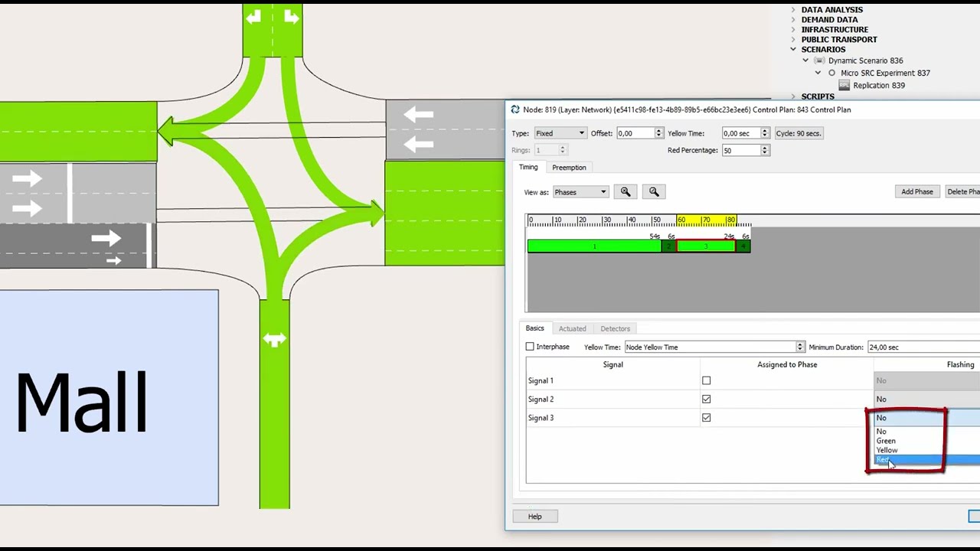Viewport: 980px width, 551px height.
Task: Click the Offset value field
Action: (x=635, y=133)
